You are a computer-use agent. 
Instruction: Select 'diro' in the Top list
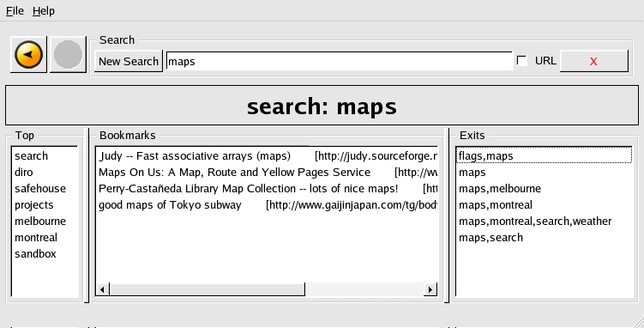pyautogui.click(x=45, y=173)
